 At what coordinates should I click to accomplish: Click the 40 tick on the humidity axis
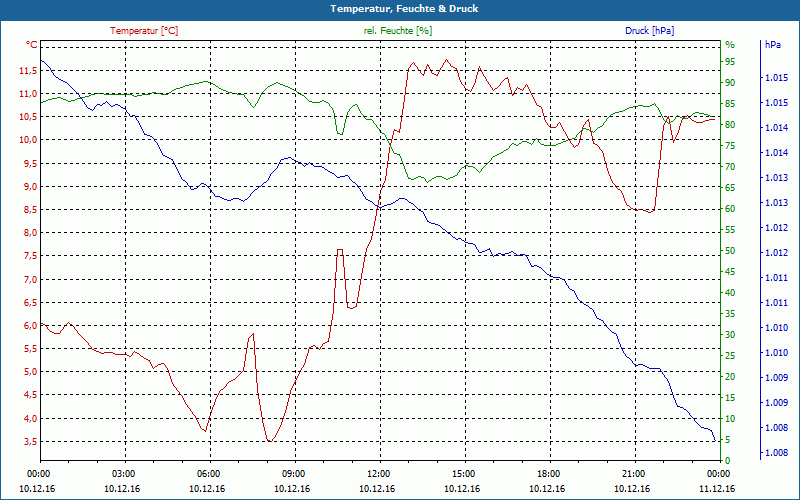730,293
